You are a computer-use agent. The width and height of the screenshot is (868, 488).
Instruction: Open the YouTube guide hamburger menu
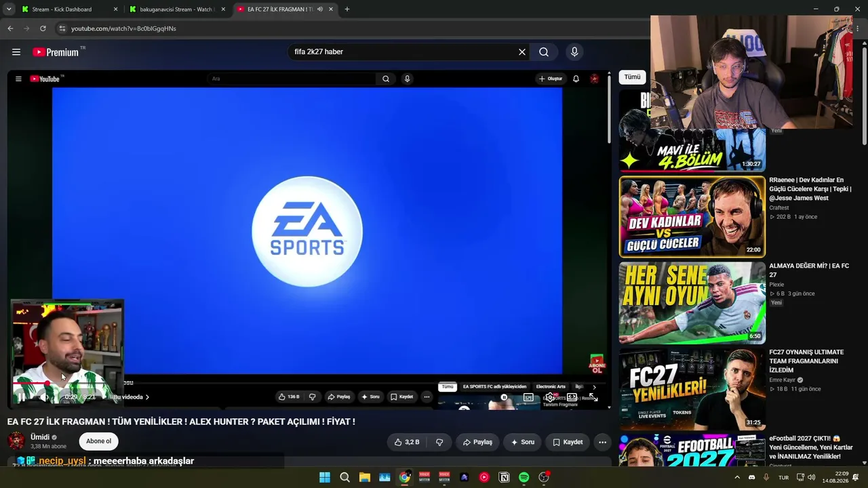pos(16,52)
